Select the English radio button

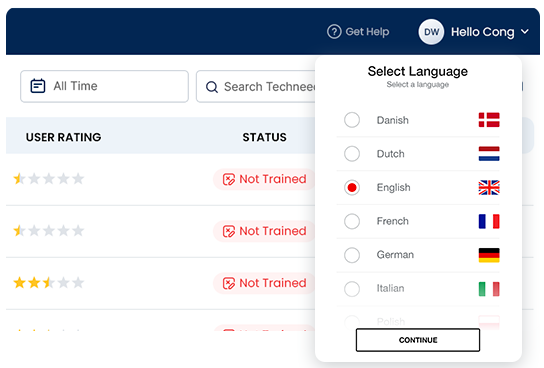pos(352,188)
